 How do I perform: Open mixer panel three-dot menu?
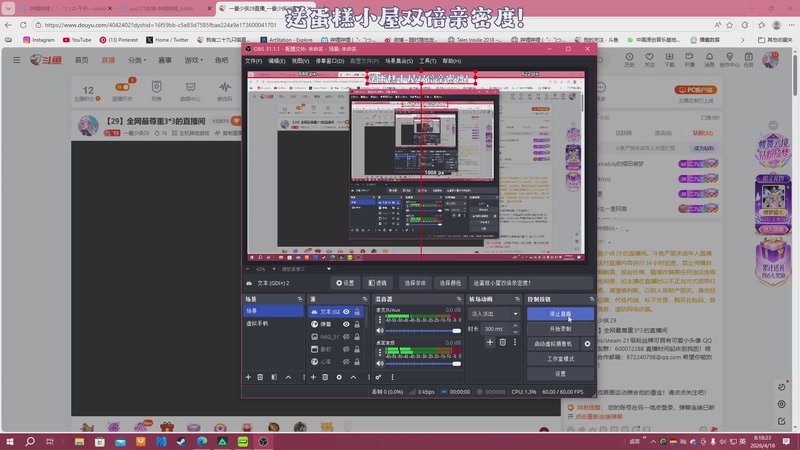pos(392,377)
